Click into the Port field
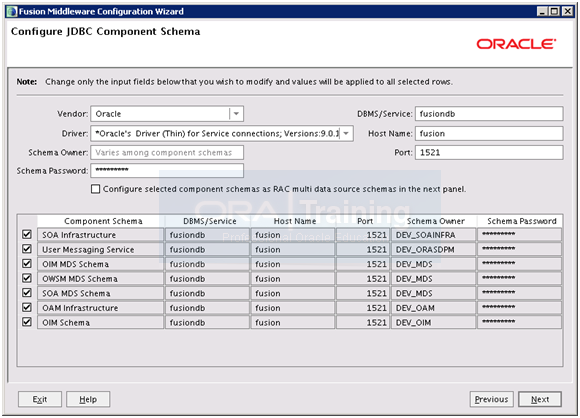580x418 pixels. click(489, 152)
